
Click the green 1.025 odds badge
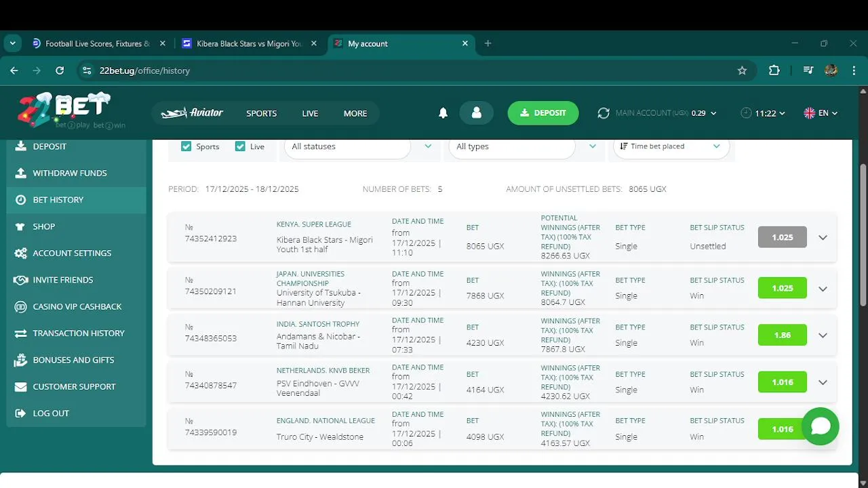(x=783, y=288)
